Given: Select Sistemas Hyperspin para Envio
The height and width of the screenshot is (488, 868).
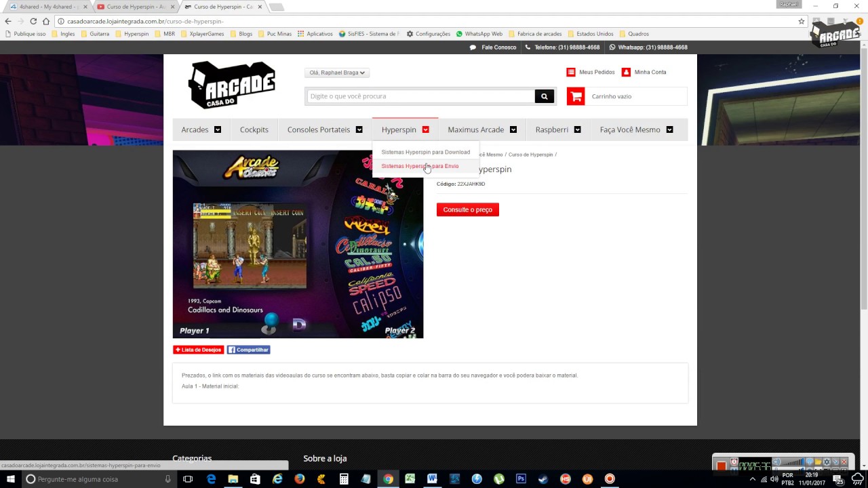Looking at the screenshot, I should [x=420, y=166].
